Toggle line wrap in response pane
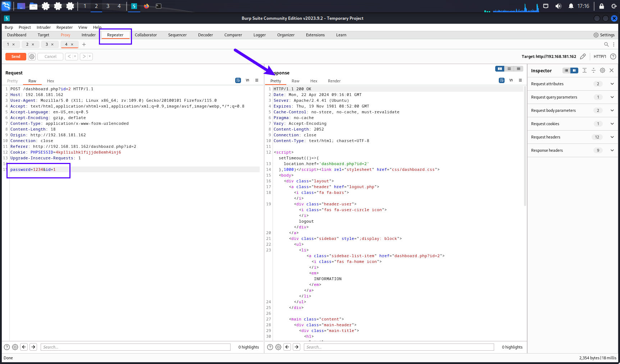Screen dimensions: 620x364 coord(502,80)
